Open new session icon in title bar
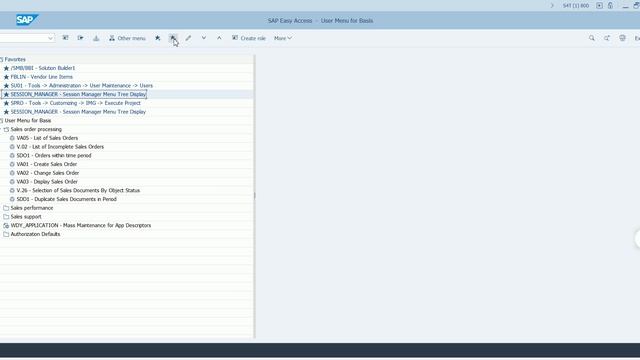Image resolution: width=640 pixels, height=360 pixels. [x=599, y=6]
